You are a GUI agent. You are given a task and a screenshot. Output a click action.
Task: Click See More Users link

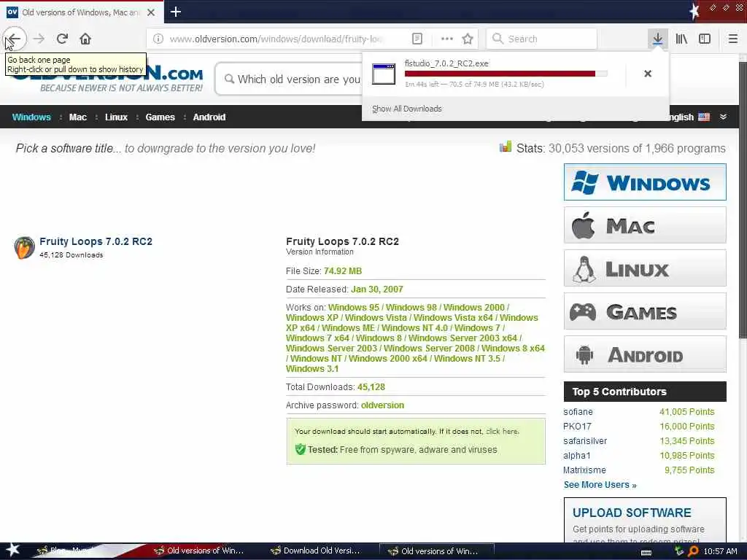(x=600, y=485)
